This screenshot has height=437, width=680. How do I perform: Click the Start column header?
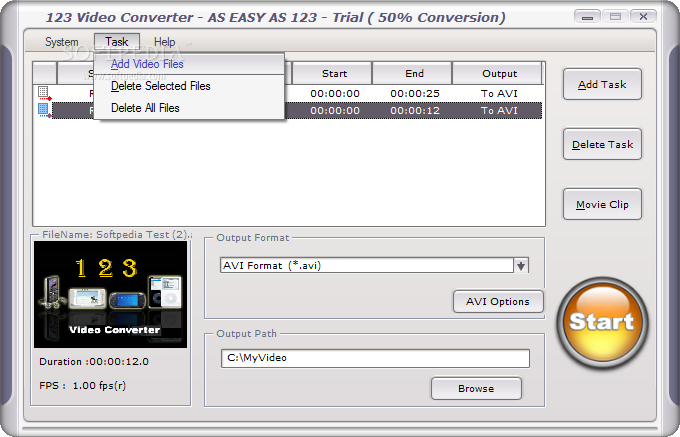coord(334,73)
